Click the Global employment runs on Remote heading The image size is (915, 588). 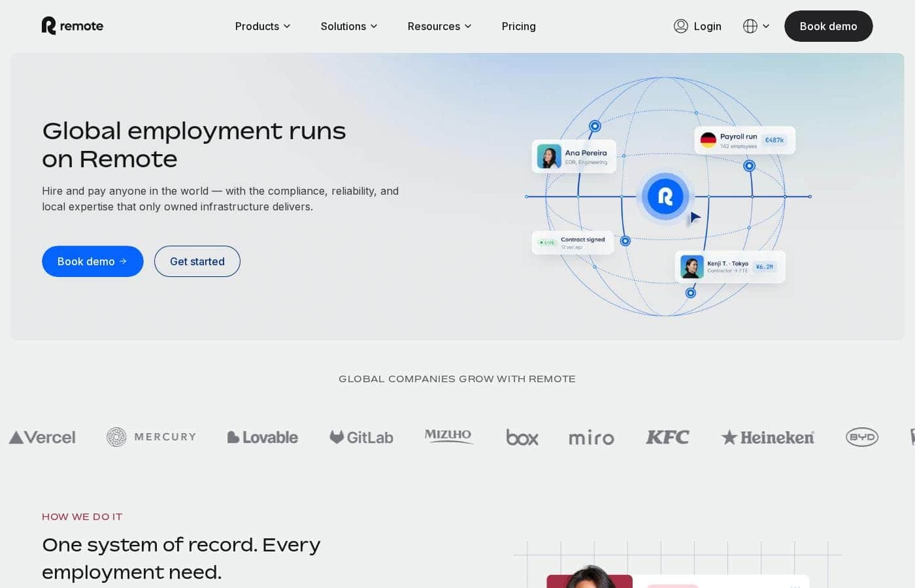(x=194, y=145)
